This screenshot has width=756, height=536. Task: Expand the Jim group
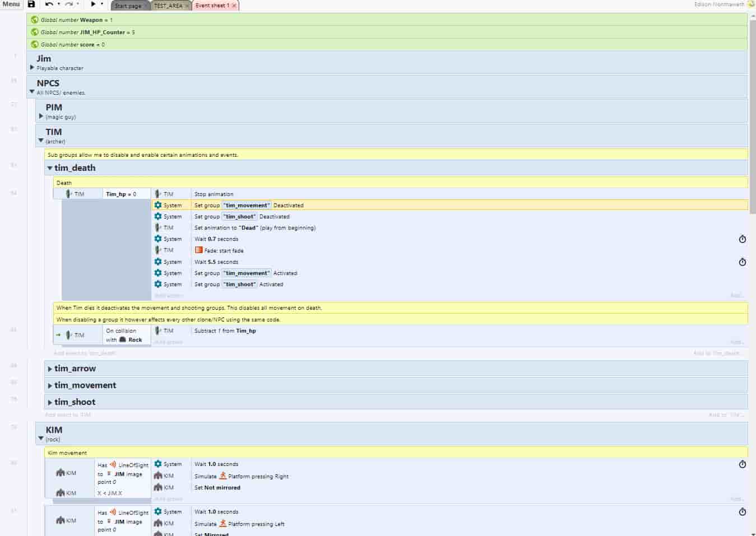[x=32, y=67]
